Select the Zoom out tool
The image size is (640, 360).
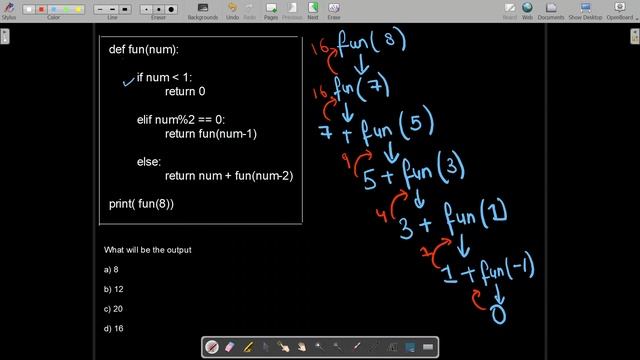pyautogui.click(x=338, y=347)
